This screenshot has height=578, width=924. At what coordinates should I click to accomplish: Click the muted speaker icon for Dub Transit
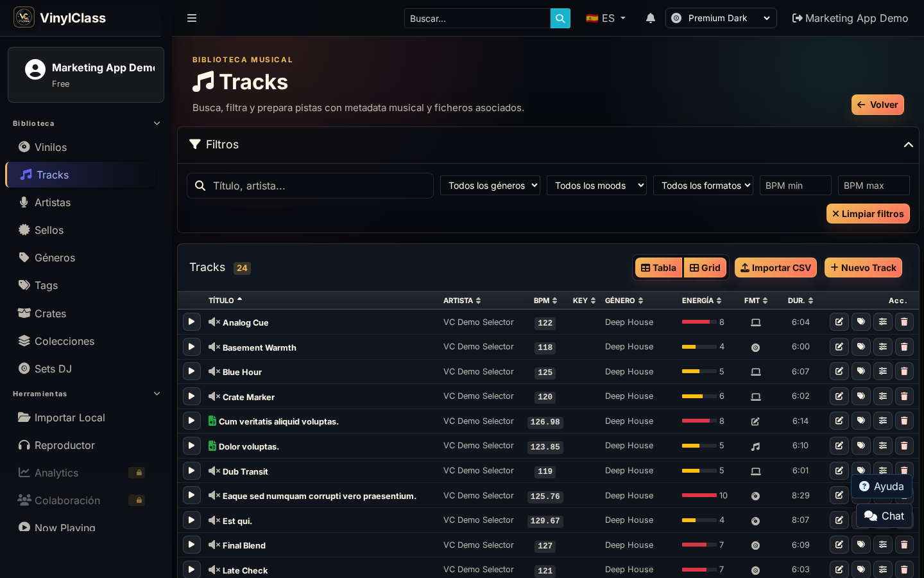pos(214,471)
